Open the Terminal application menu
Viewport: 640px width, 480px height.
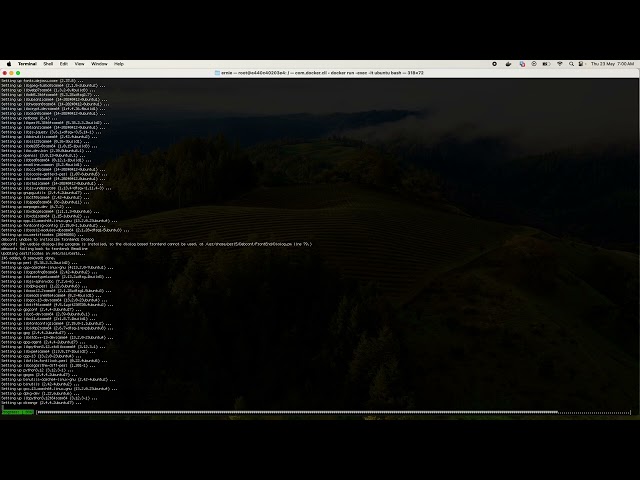tap(27, 64)
